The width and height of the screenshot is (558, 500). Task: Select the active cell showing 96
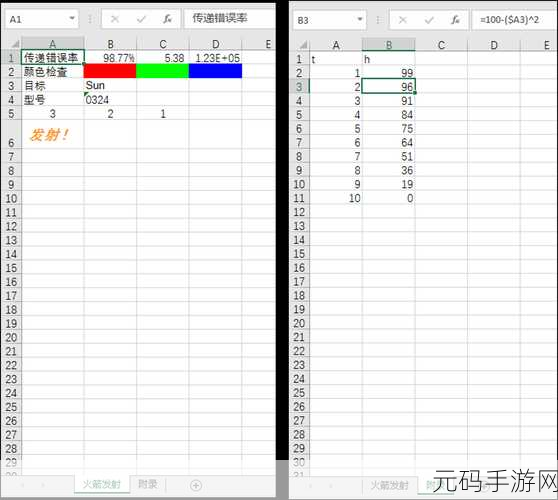[389, 86]
